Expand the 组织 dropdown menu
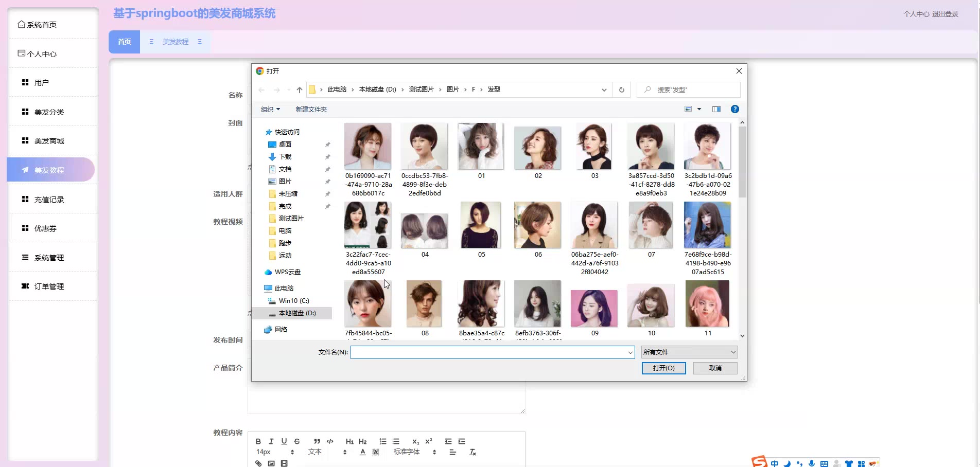980x467 pixels. (x=270, y=109)
